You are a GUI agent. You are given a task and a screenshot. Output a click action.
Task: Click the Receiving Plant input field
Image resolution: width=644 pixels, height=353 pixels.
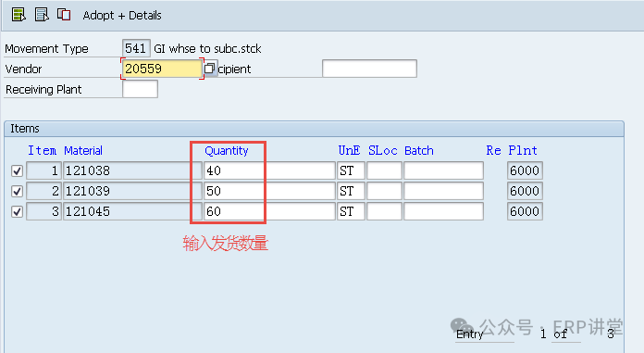coord(140,89)
